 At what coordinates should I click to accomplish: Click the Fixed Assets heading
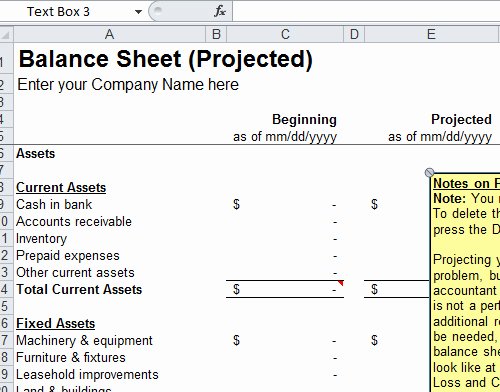tap(56, 324)
